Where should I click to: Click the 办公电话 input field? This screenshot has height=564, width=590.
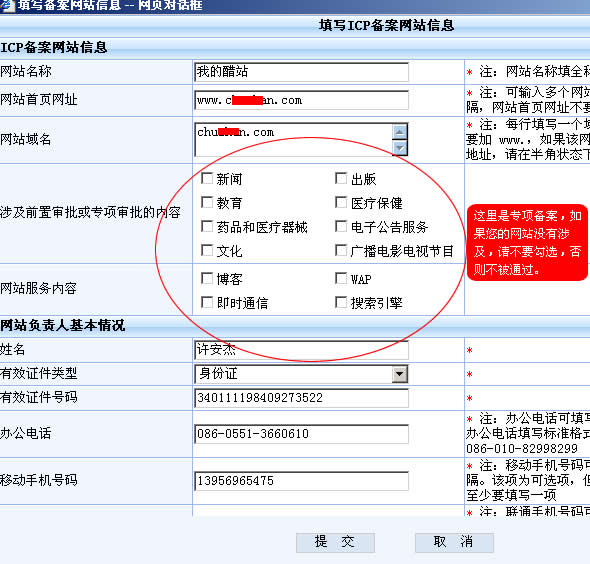click(x=301, y=434)
